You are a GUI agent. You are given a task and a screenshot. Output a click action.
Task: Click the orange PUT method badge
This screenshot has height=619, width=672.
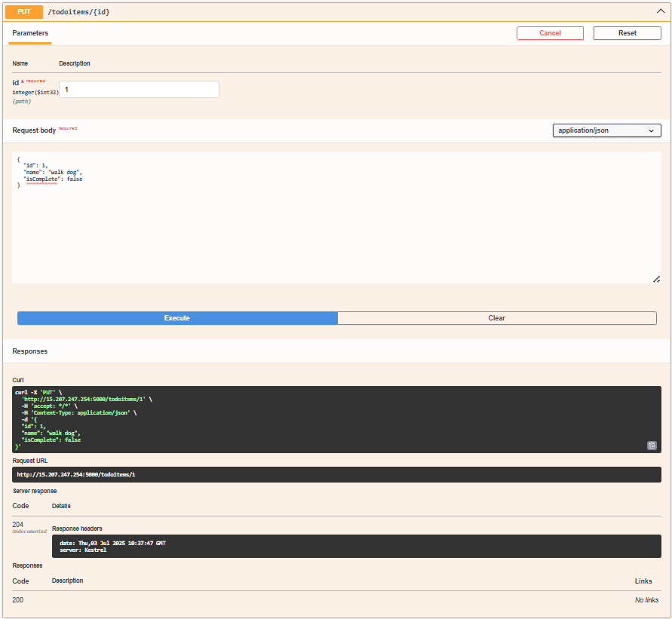[x=24, y=12]
